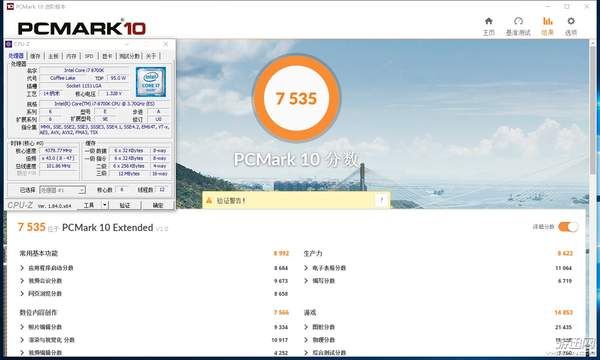Switch to the 内存 tab in CPU-Z
The image size is (600, 360).
71,56
